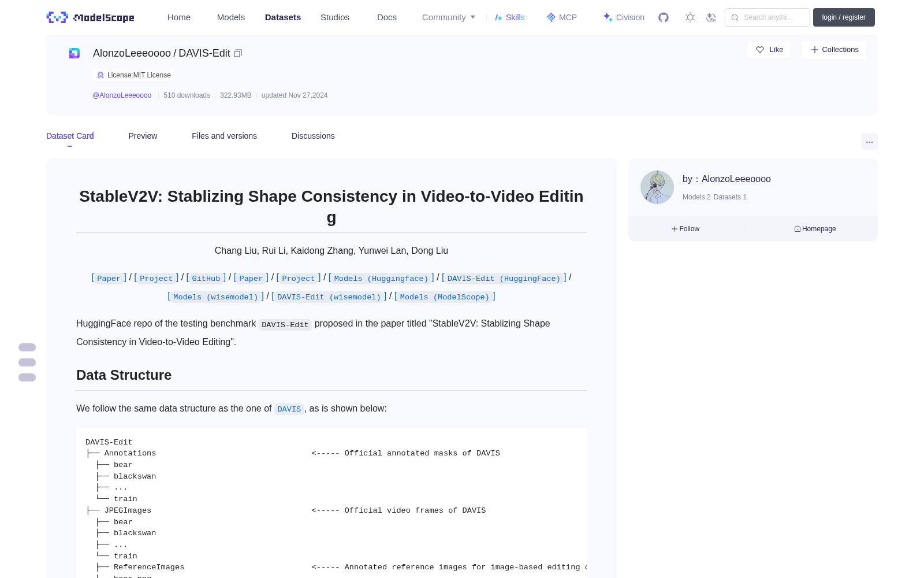The image size is (924, 578).
Task: Expand the Community dropdown menu
Action: pos(449,17)
